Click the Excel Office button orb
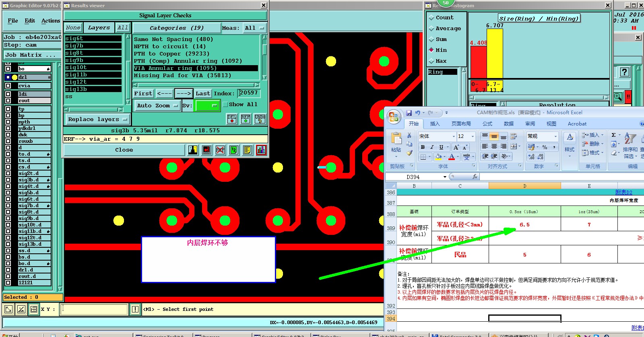The height and width of the screenshot is (337, 644). (394, 117)
